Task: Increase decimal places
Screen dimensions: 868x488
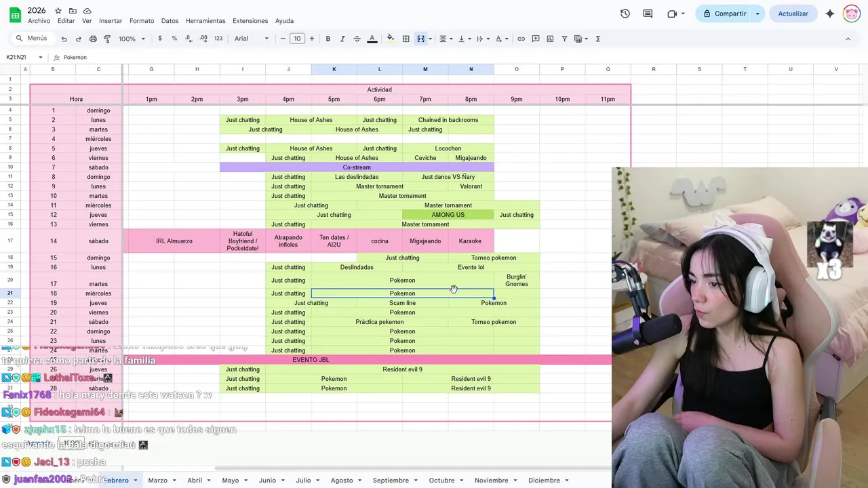Action: coord(203,39)
